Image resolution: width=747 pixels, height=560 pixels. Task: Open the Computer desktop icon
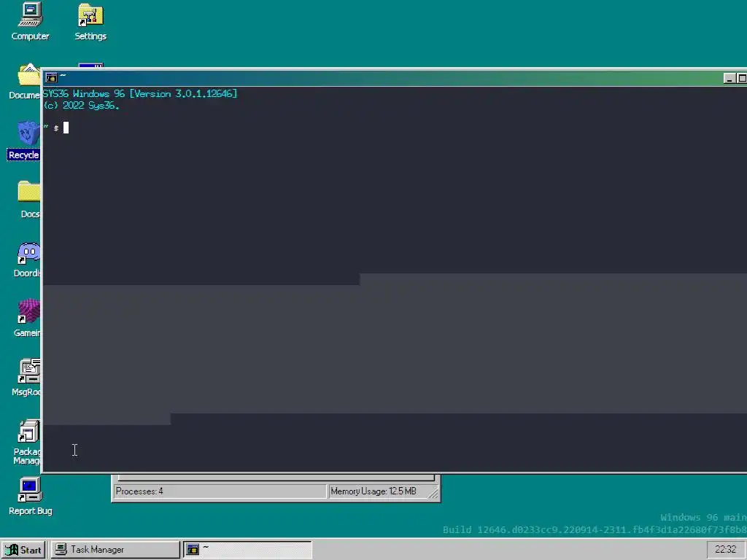(30, 21)
